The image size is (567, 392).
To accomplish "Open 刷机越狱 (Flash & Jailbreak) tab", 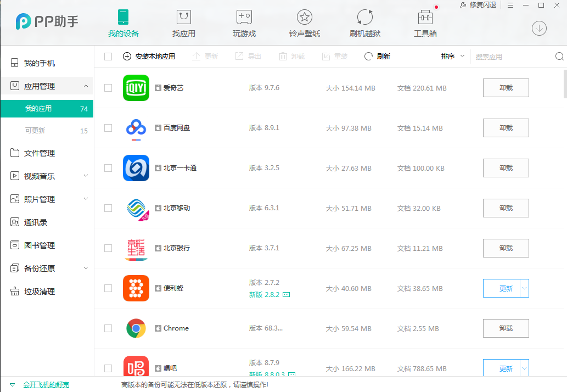I will pyautogui.click(x=365, y=24).
